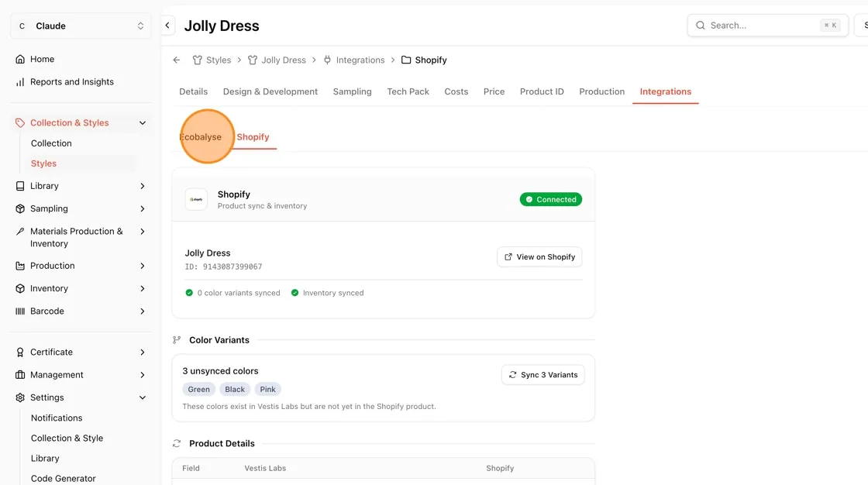Click the Barcode icon in sidebar
Screen dimensions: 868x485
pos(20,311)
